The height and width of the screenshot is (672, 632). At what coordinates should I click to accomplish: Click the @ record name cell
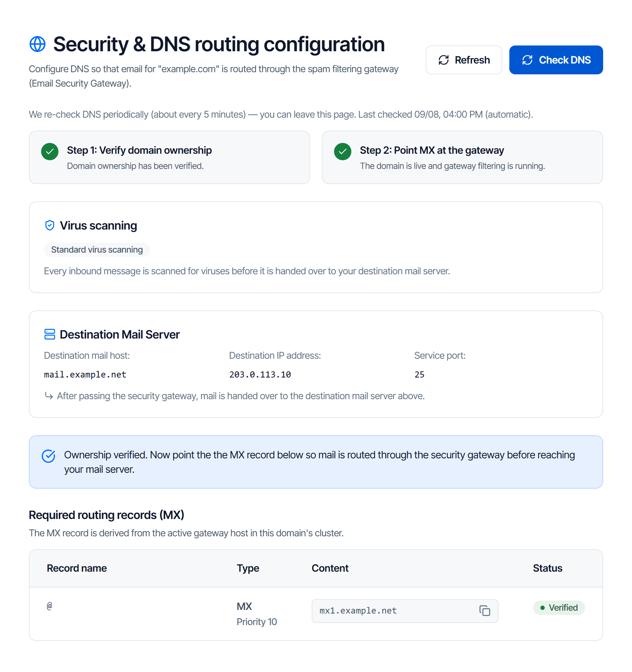click(x=49, y=606)
